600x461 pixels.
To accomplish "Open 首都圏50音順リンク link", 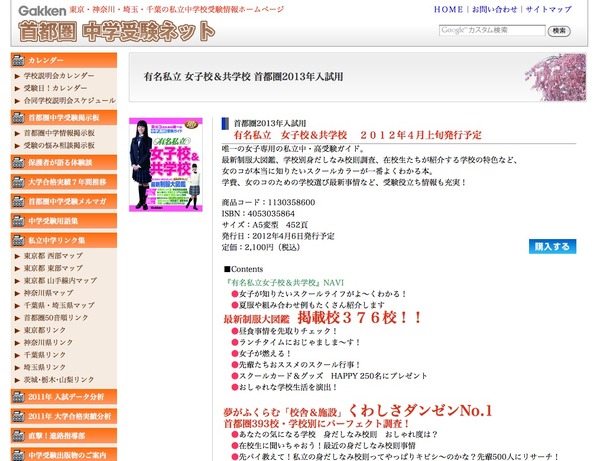I will click(x=56, y=318).
